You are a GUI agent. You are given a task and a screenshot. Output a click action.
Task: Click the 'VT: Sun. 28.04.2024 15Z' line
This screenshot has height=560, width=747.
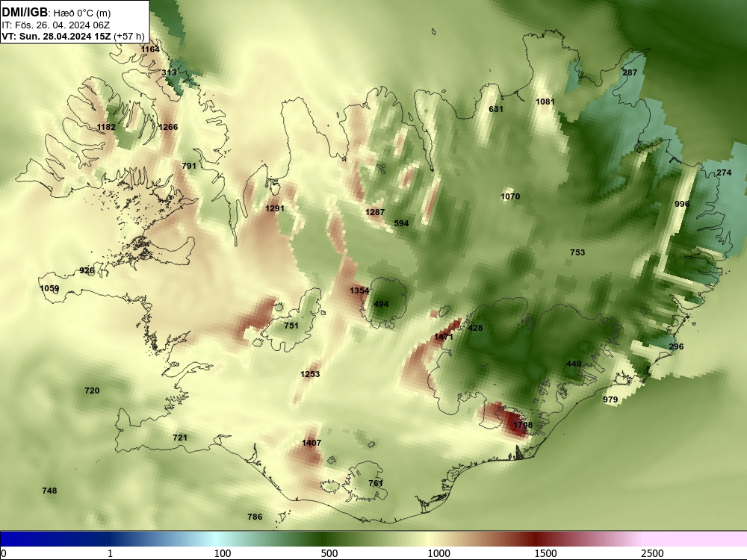(x=56, y=37)
